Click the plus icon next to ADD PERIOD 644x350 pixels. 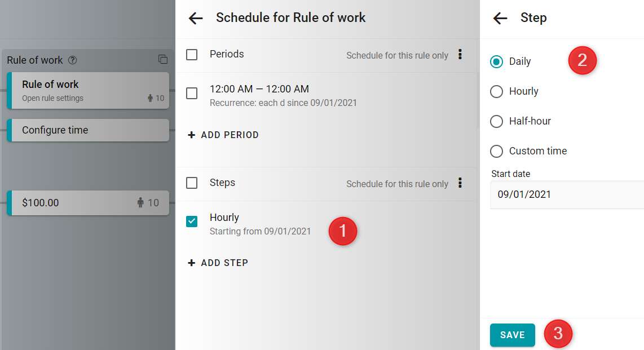pyautogui.click(x=191, y=135)
